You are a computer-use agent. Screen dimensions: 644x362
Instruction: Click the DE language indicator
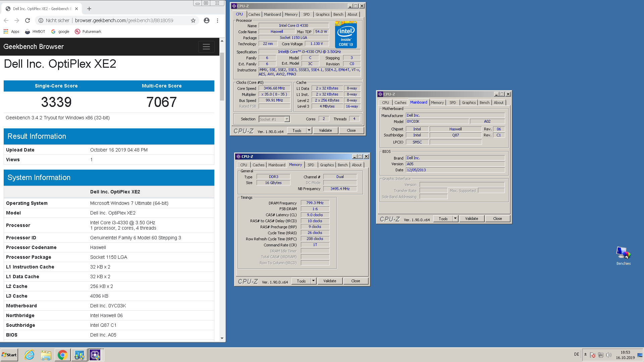pyautogui.click(x=577, y=354)
